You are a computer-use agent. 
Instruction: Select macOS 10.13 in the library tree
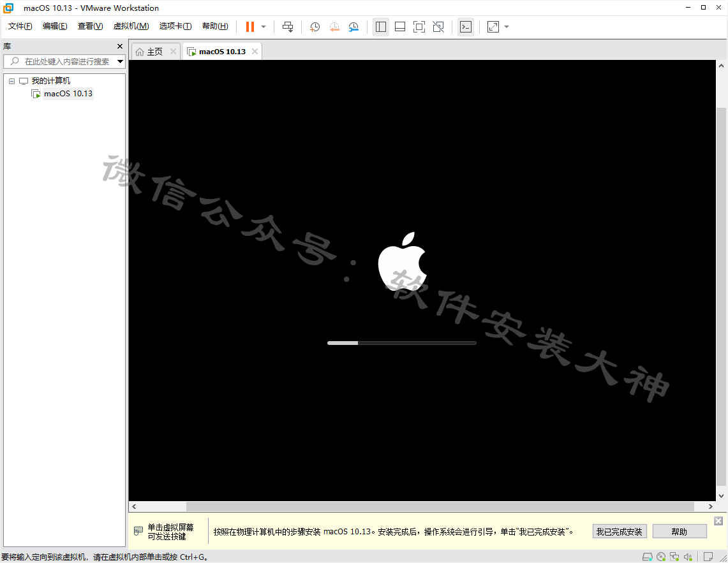[x=68, y=94]
